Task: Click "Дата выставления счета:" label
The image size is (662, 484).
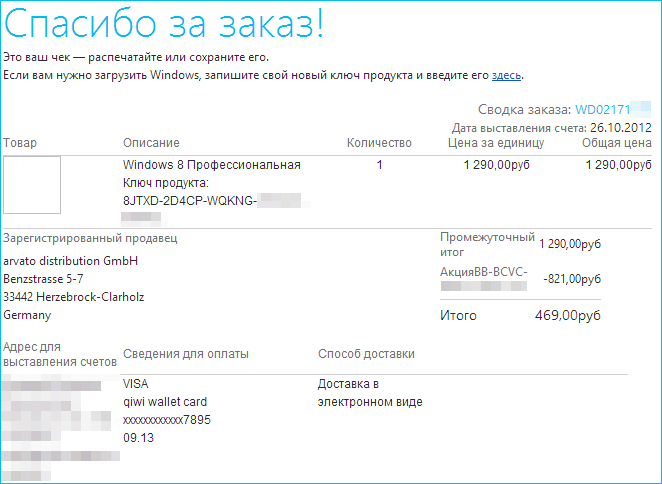Action: coord(519,128)
